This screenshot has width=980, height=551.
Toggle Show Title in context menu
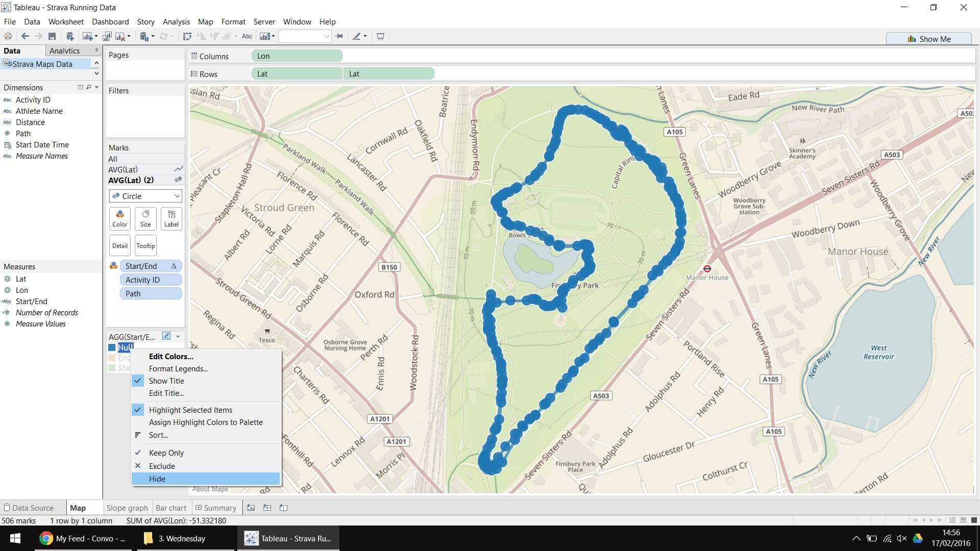point(166,381)
